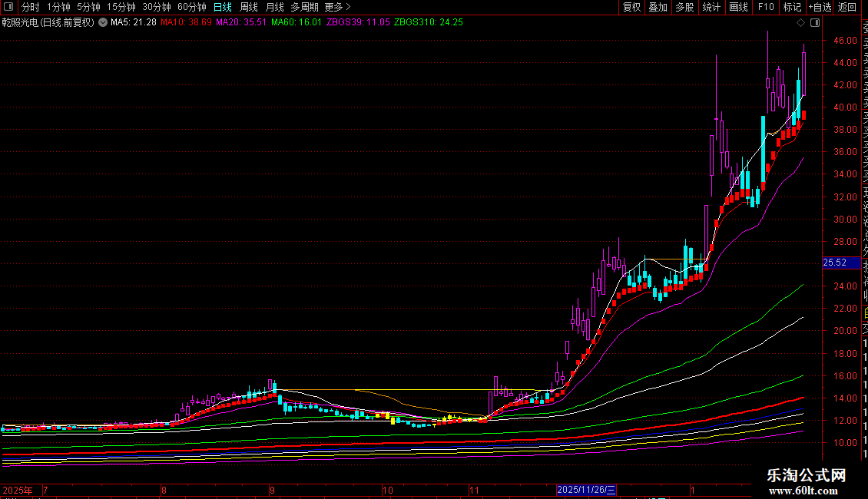Click the 复权 adjustment button
The image size is (868, 499).
[x=631, y=7]
